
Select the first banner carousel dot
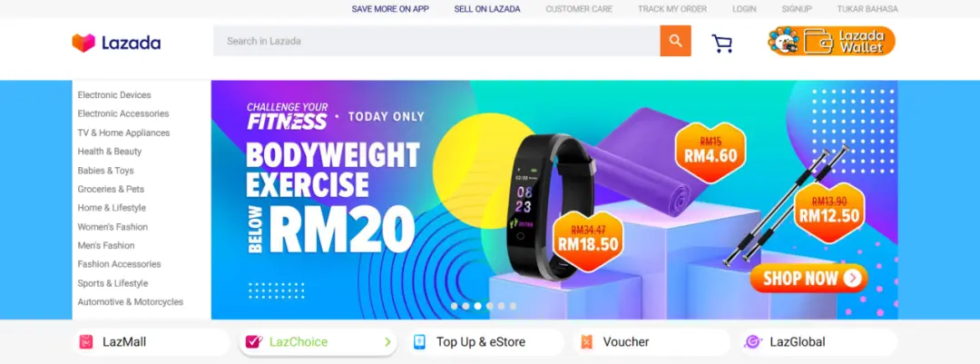(455, 306)
